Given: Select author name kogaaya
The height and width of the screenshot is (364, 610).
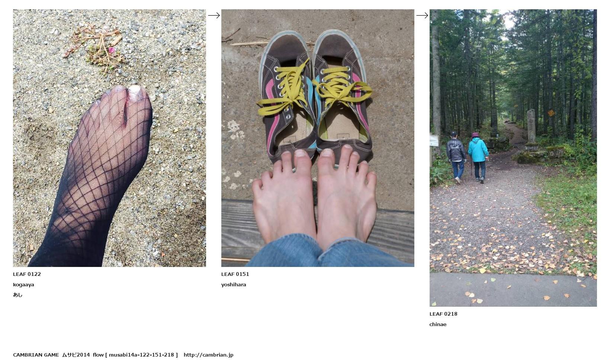Looking at the screenshot, I should click(23, 285).
